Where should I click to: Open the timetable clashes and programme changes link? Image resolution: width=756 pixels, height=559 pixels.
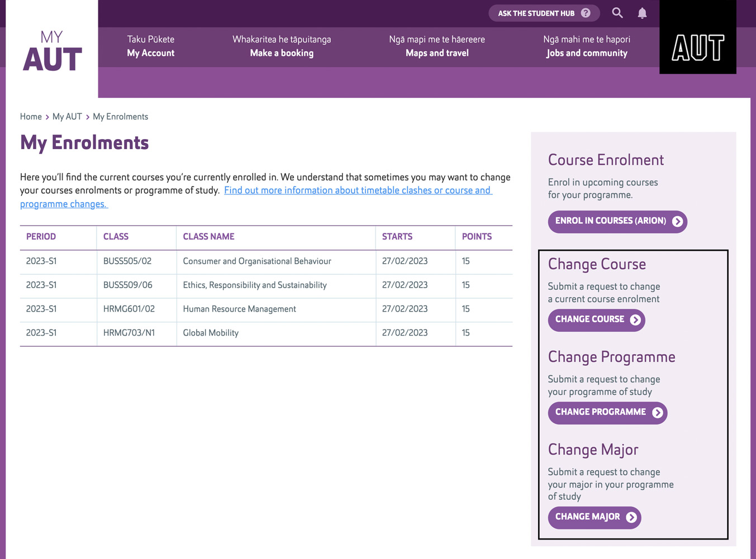(358, 190)
